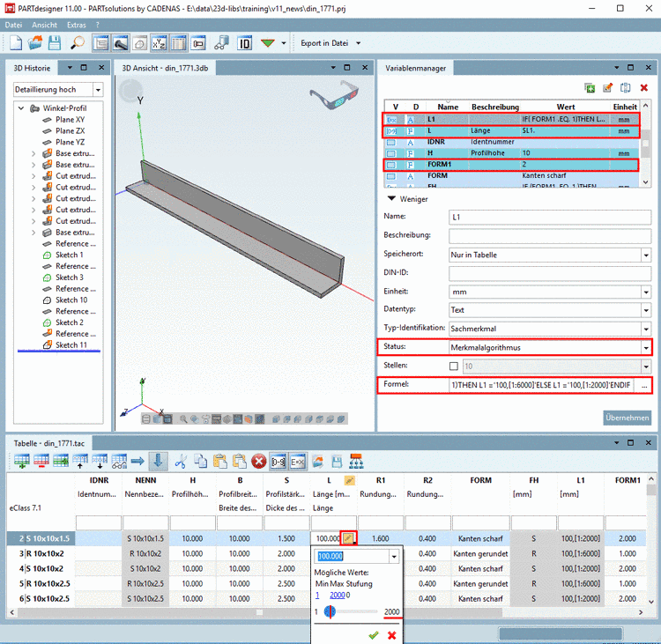Open the Datei menu

click(14, 25)
